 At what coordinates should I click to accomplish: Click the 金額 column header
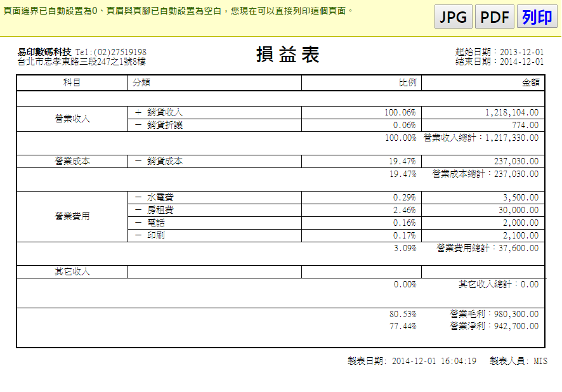coord(530,83)
